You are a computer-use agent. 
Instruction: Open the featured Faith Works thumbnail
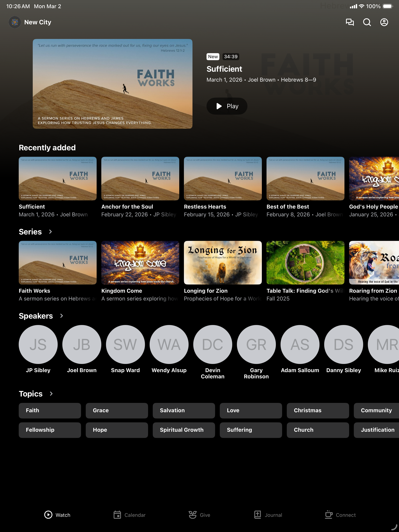(x=112, y=84)
